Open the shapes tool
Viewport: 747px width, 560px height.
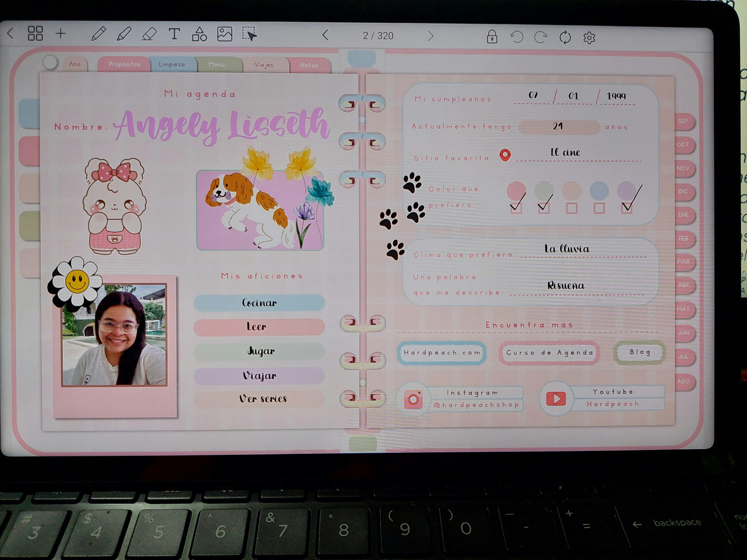coord(199,34)
